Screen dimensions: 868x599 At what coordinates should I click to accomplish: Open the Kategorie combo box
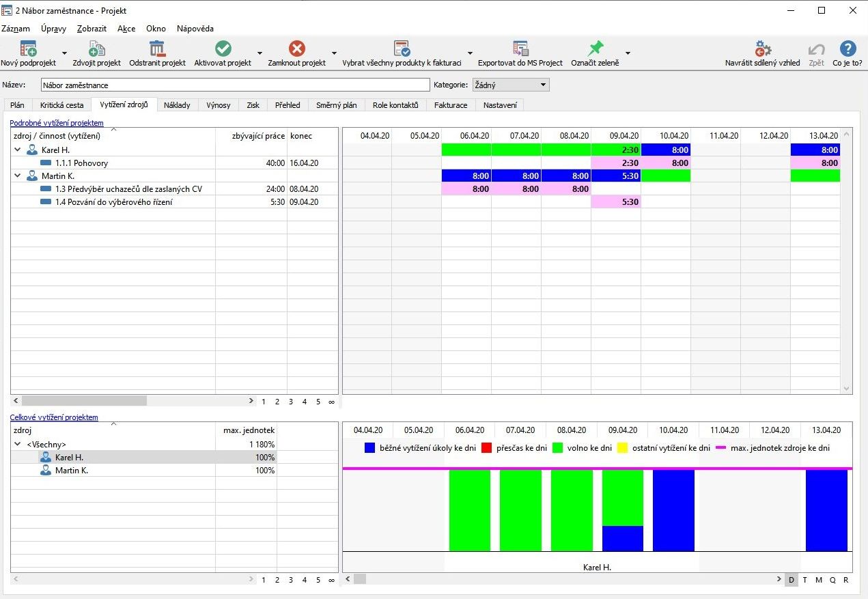[510, 85]
